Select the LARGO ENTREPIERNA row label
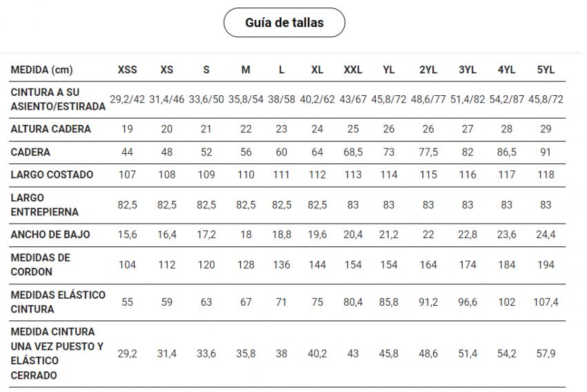Image resolution: width=587 pixels, height=392 pixels. click(x=44, y=205)
